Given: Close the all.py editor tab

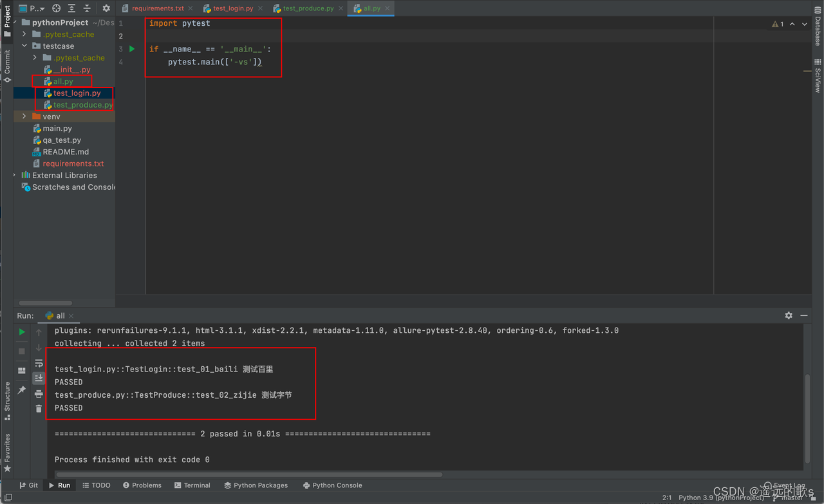Looking at the screenshot, I should [x=387, y=8].
